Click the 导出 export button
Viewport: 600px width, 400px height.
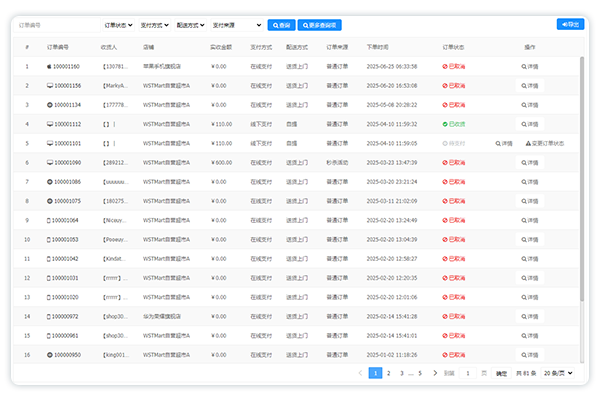click(x=570, y=24)
